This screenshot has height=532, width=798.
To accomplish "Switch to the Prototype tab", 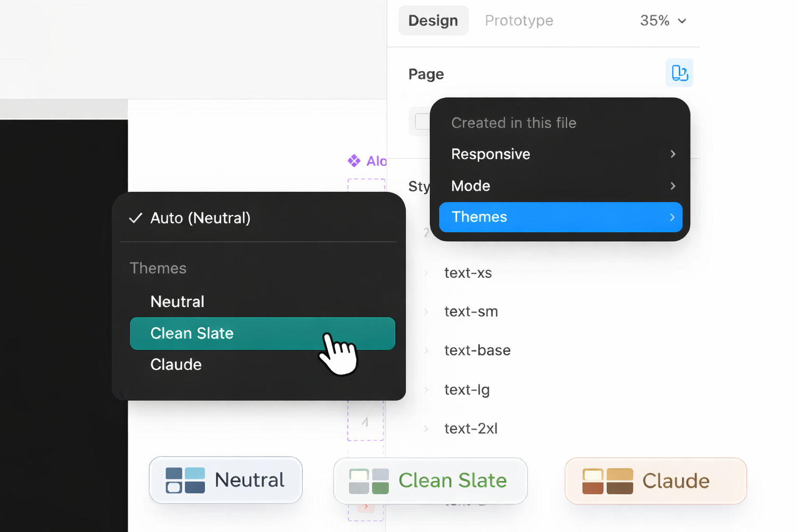I will [519, 20].
